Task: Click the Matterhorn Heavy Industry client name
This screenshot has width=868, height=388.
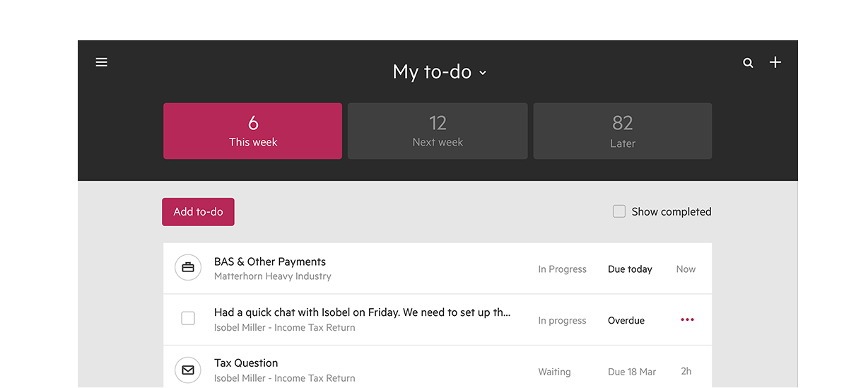Action: click(272, 276)
